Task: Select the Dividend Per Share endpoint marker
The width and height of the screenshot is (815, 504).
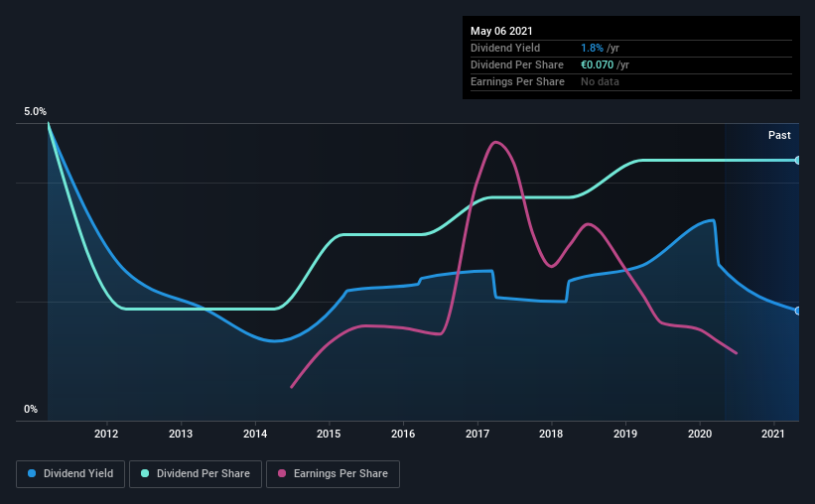Action: (x=798, y=160)
